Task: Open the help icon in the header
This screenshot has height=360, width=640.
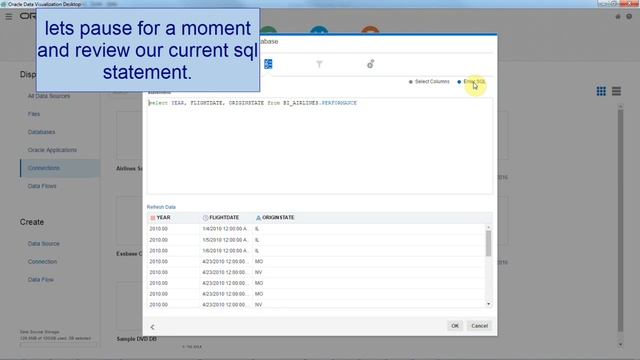Action: 629,17
